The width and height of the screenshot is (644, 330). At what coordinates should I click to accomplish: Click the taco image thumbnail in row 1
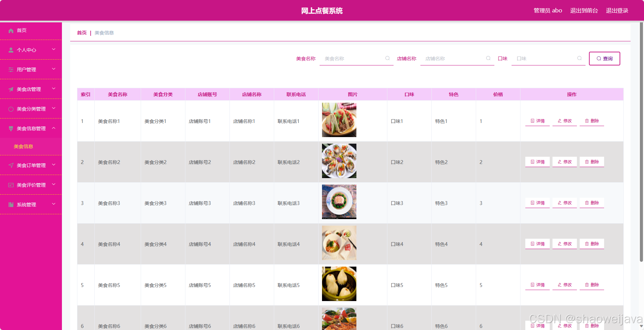point(339,120)
